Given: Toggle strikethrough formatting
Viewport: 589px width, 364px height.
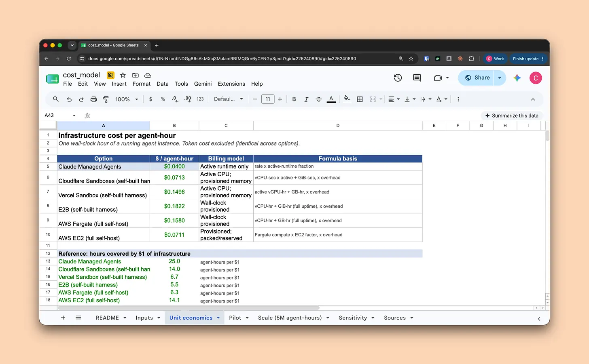Looking at the screenshot, I should tap(319, 99).
